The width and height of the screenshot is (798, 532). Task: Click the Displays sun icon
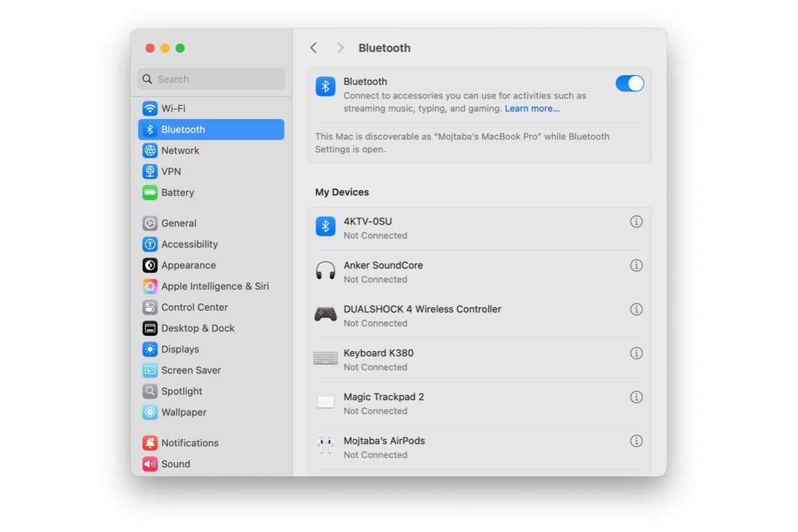(150, 349)
